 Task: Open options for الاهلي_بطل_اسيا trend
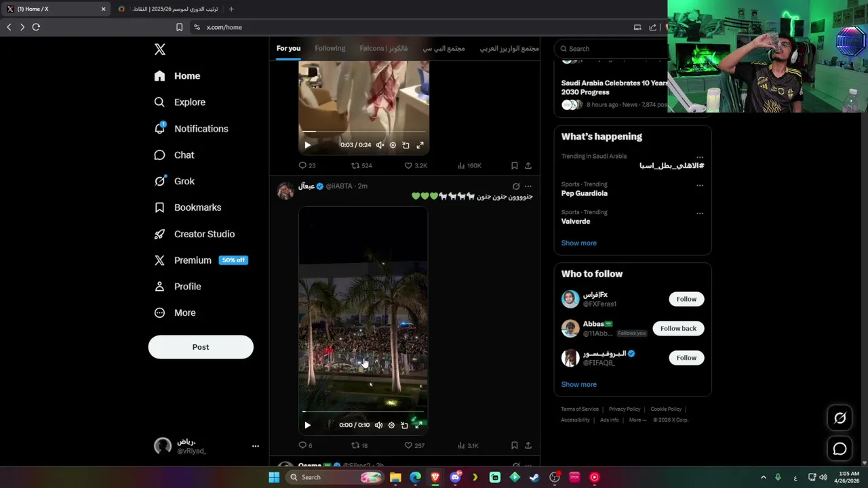click(x=700, y=157)
